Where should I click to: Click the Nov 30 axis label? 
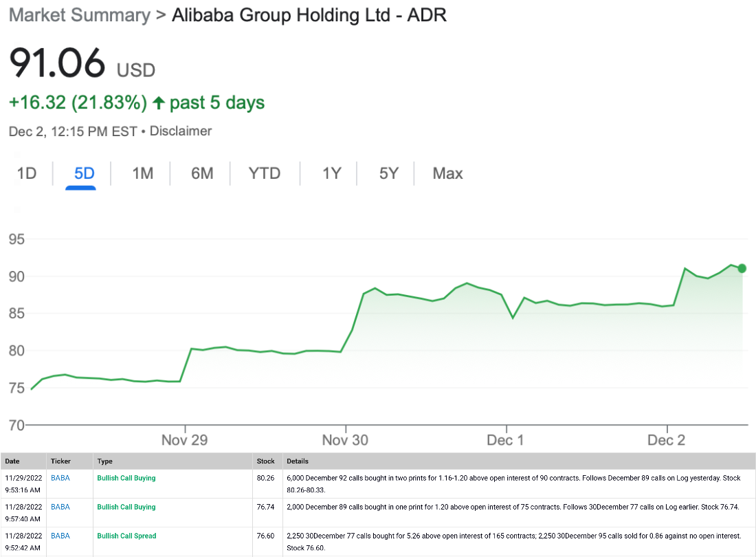345,440
